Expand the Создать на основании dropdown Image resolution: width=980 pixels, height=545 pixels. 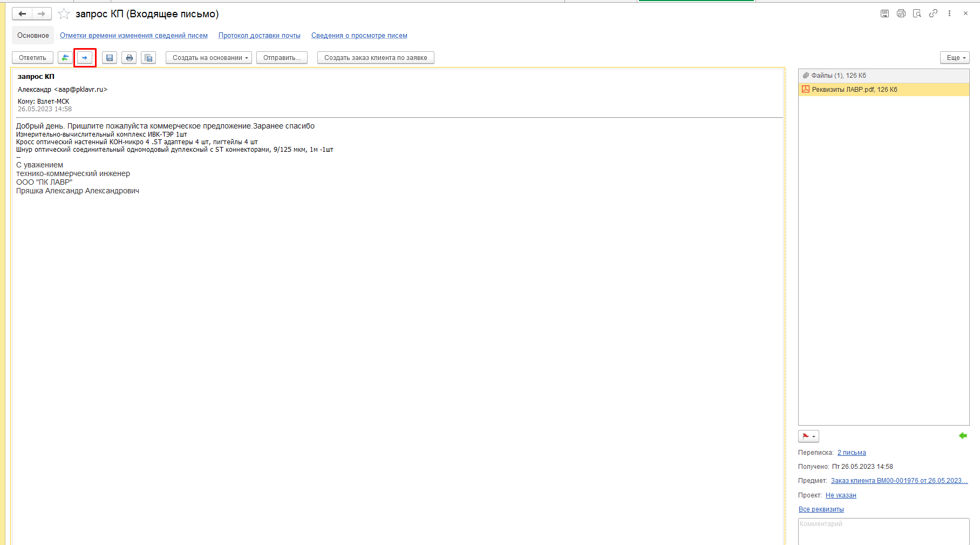point(209,58)
